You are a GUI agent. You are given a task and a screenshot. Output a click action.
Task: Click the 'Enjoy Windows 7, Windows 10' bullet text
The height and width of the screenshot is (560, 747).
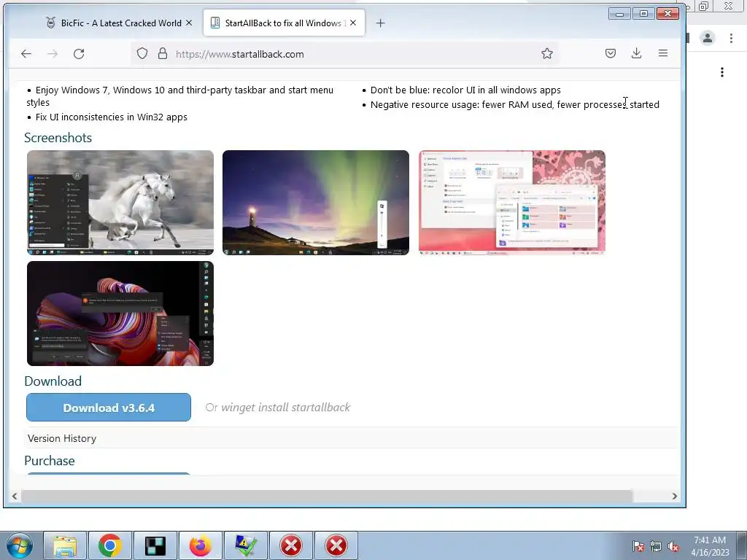point(180,96)
